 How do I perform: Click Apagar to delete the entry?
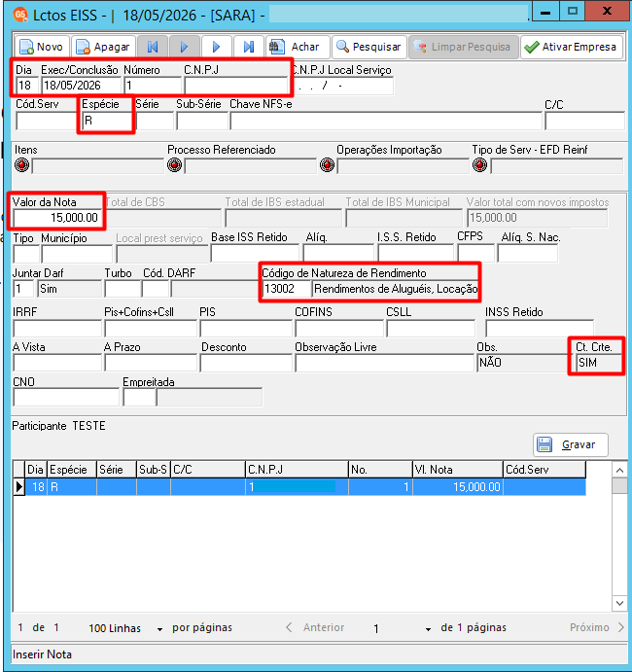[103, 47]
